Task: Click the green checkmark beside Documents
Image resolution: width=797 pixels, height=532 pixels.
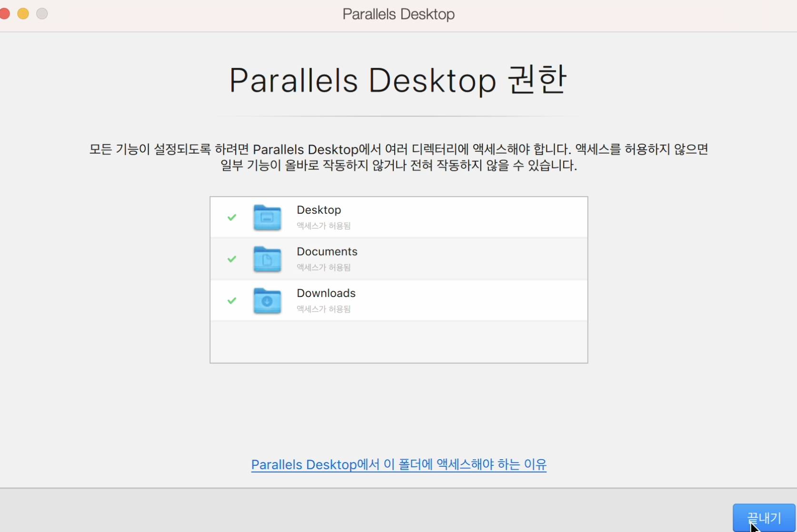Action: [x=232, y=259]
